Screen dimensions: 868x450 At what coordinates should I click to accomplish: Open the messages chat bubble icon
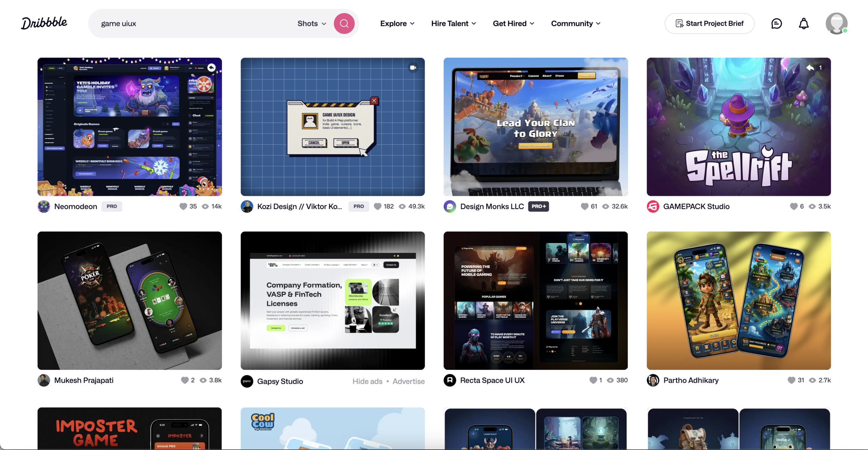(776, 23)
